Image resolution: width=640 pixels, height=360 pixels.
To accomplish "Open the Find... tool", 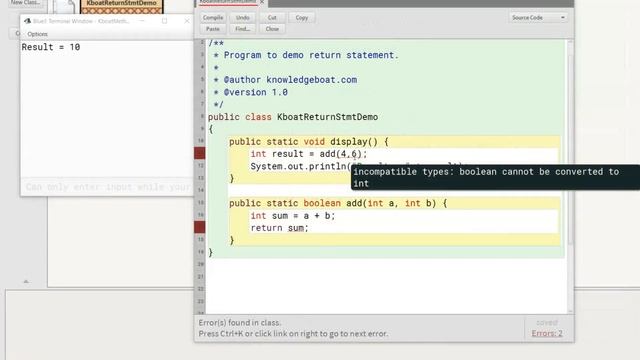I will click(x=242, y=29).
